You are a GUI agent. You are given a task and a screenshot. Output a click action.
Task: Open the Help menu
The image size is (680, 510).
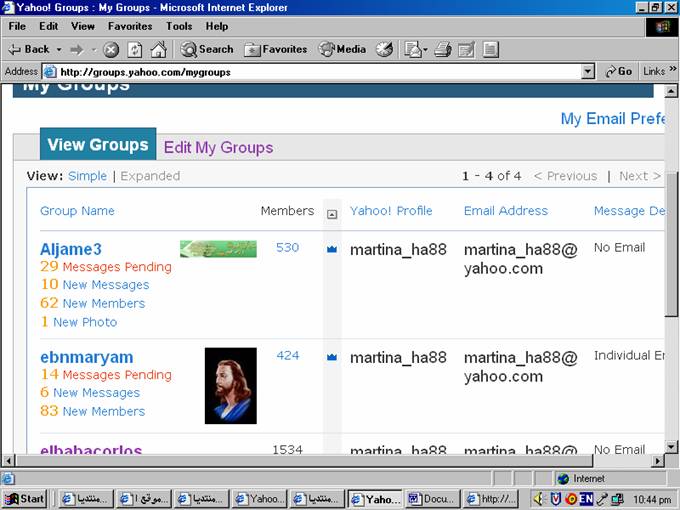pyautogui.click(x=217, y=26)
